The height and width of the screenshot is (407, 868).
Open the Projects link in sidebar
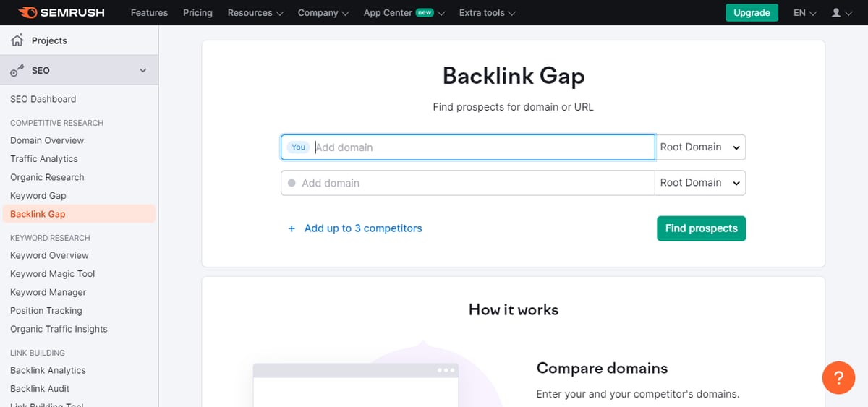(49, 40)
